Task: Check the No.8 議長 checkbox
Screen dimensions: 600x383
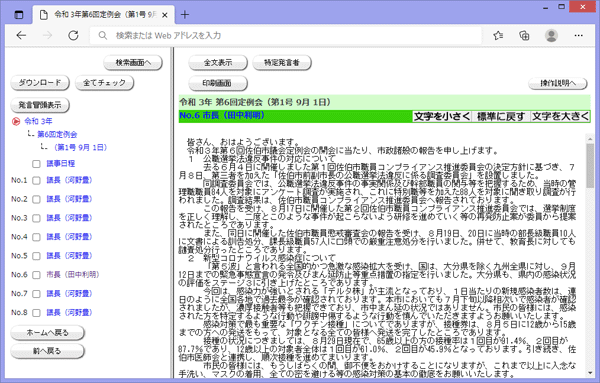Action: (x=36, y=313)
